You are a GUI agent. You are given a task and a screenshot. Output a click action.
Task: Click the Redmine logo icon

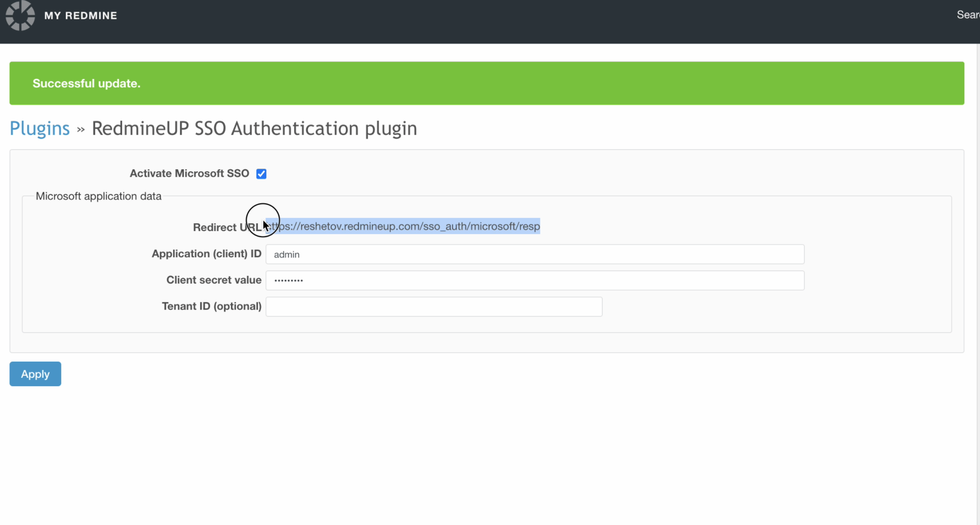20,16
